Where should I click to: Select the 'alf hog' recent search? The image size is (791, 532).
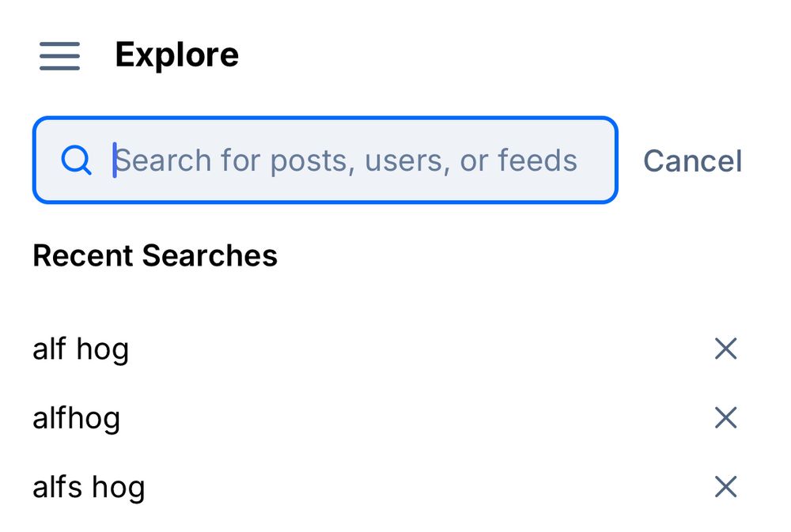(81, 349)
